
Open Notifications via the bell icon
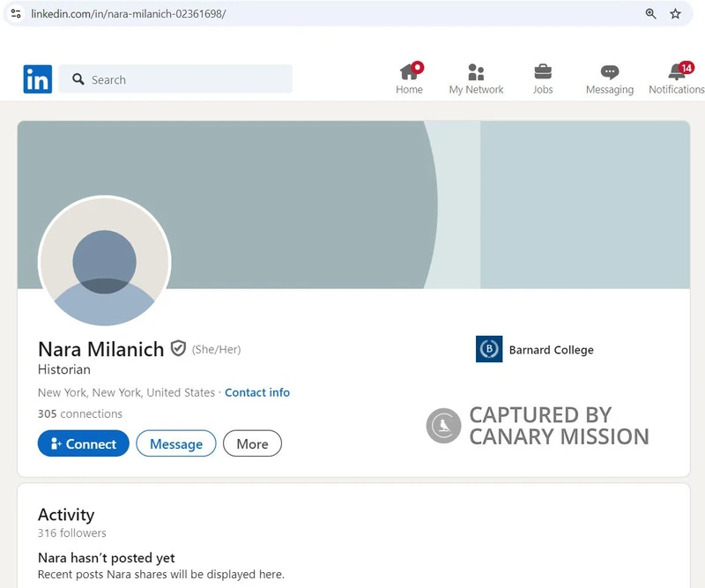(674, 72)
